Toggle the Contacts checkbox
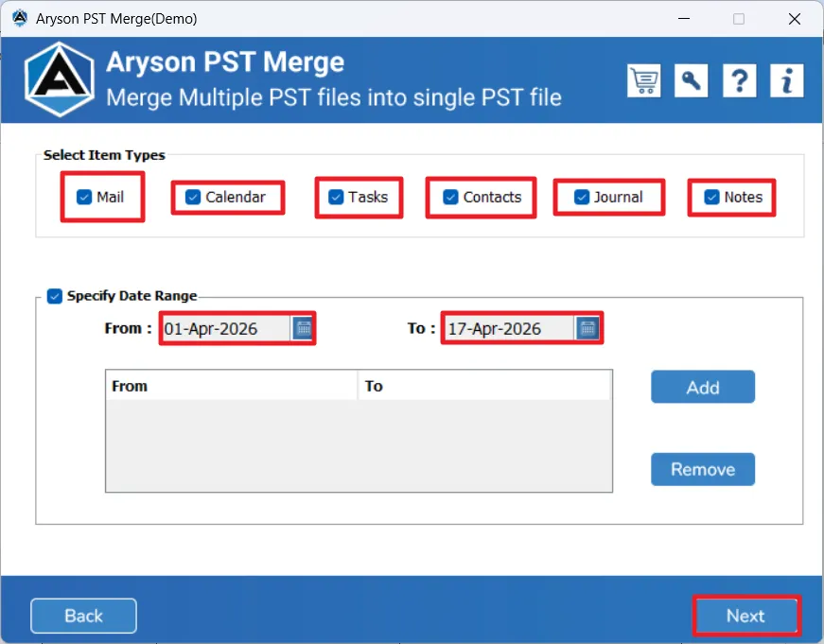Image resolution: width=824 pixels, height=644 pixels. pyautogui.click(x=450, y=197)
